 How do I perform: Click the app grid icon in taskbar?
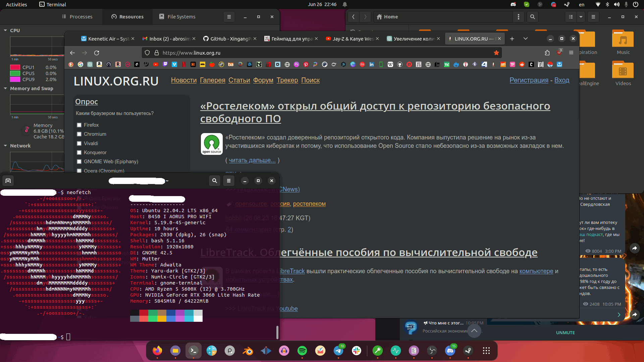487,351
